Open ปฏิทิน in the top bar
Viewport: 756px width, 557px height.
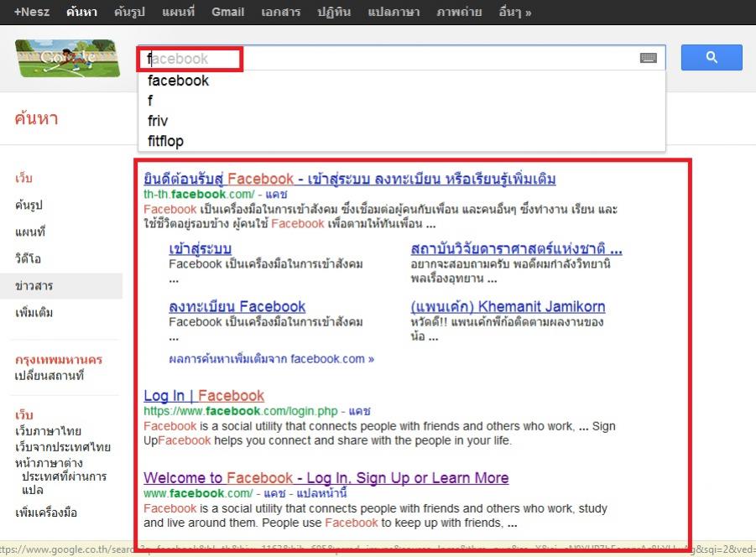334,12
